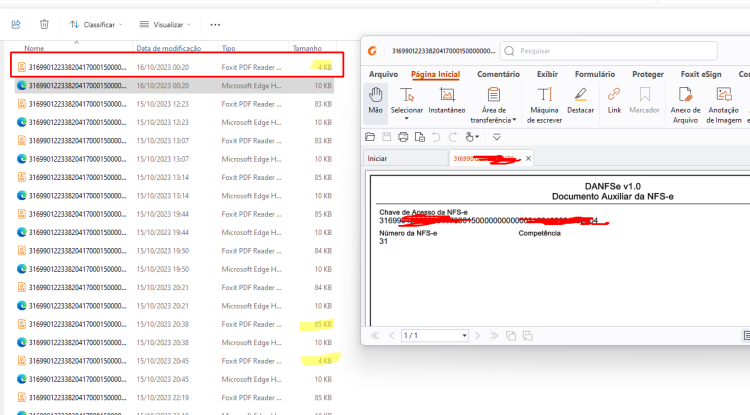
Task: Select the Selecionar text selection tool
Action: (407, 98)
